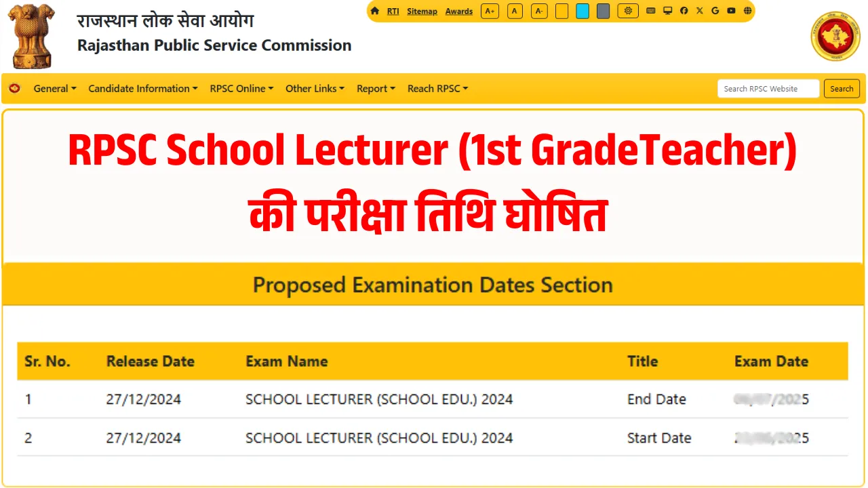Click the blurred exam date in End Date row
Screen dimensions: 868x488
(772, 399)
